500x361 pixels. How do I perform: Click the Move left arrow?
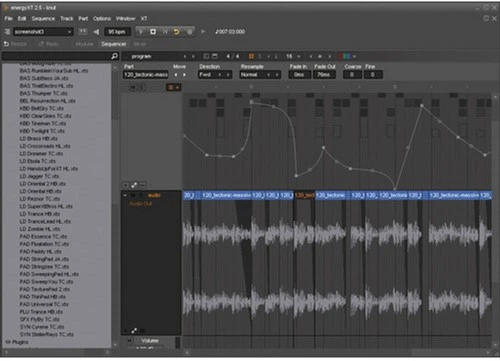pos(176,75)
